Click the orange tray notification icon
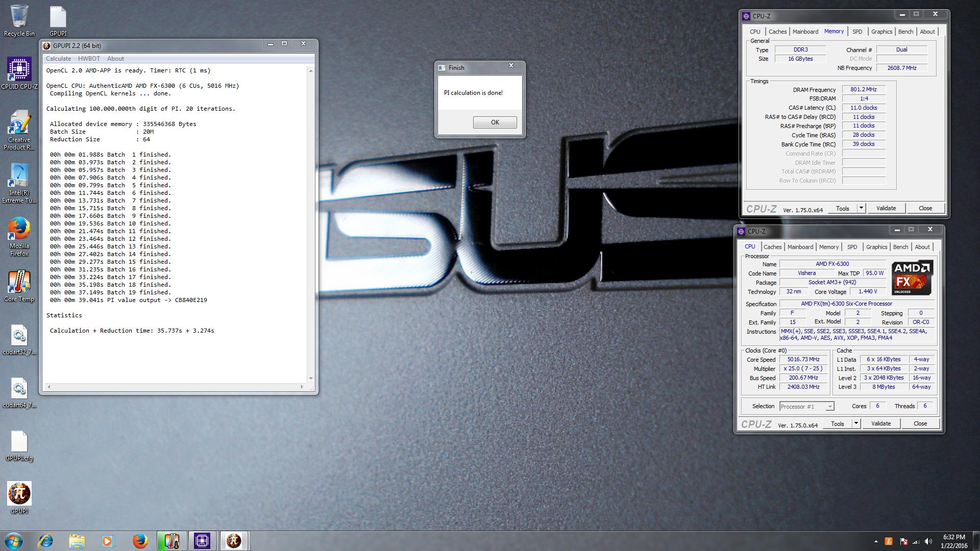 tap(889, 541)
